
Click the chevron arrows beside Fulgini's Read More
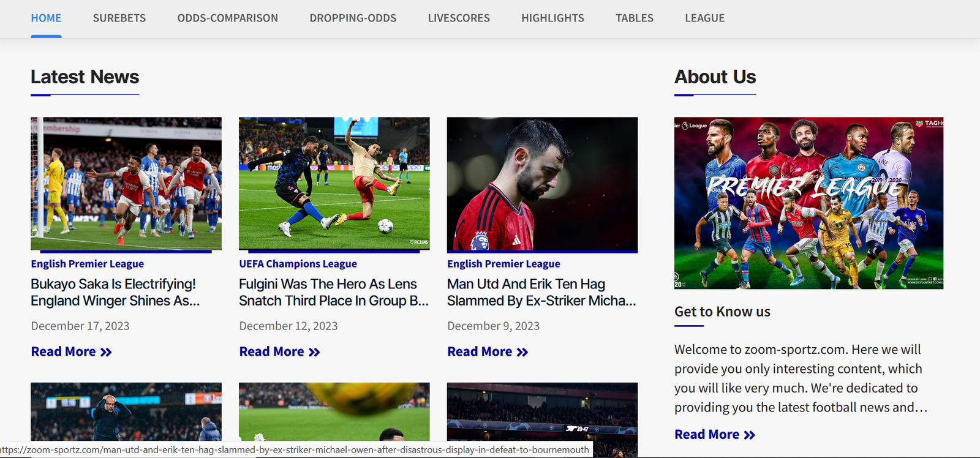tap(314, 352)
